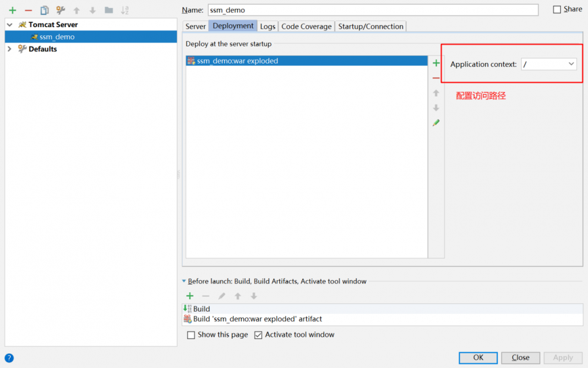
Task: Switch to the Server tab
Action: pyautogui.click(x=195, y=26)
